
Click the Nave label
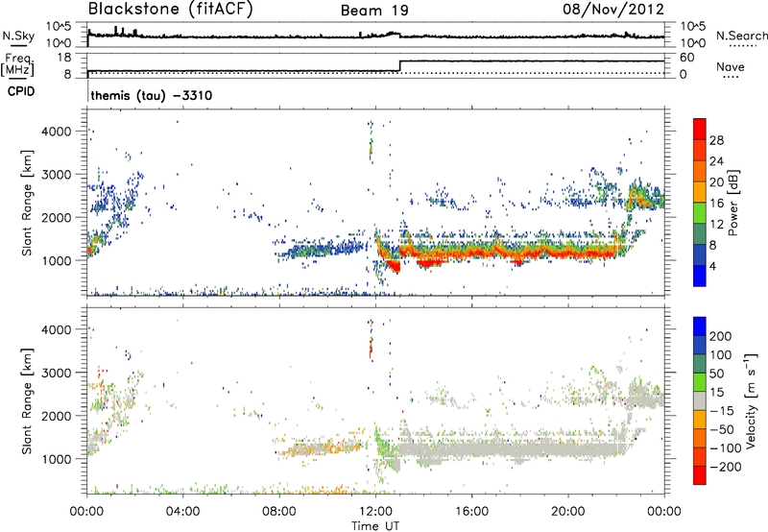[x=731, y=66]
